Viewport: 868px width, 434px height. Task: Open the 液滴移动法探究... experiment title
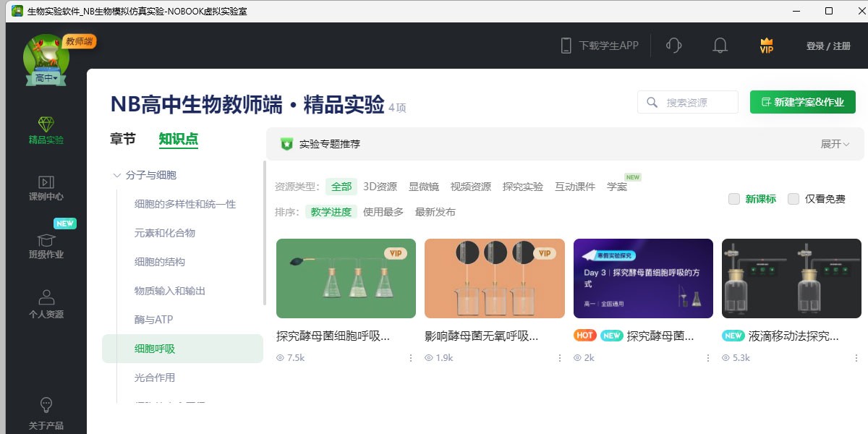point(793,336)
